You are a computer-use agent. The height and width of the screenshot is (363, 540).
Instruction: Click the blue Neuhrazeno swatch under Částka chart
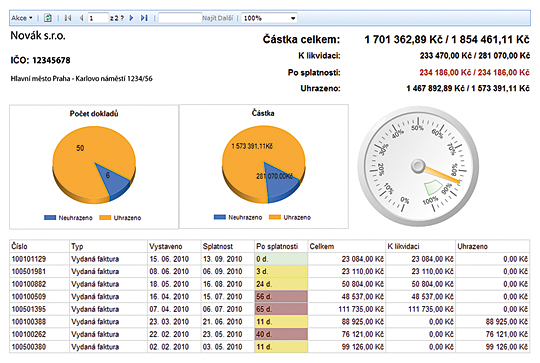click(x=220, y=217)
